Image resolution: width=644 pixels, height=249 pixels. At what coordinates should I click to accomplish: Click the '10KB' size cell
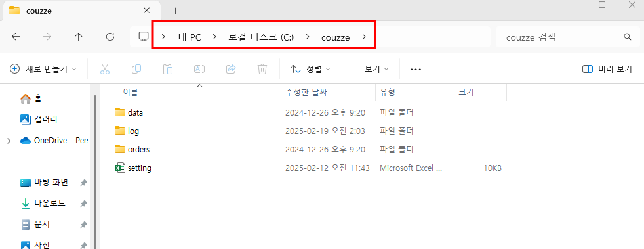(492, 168)
